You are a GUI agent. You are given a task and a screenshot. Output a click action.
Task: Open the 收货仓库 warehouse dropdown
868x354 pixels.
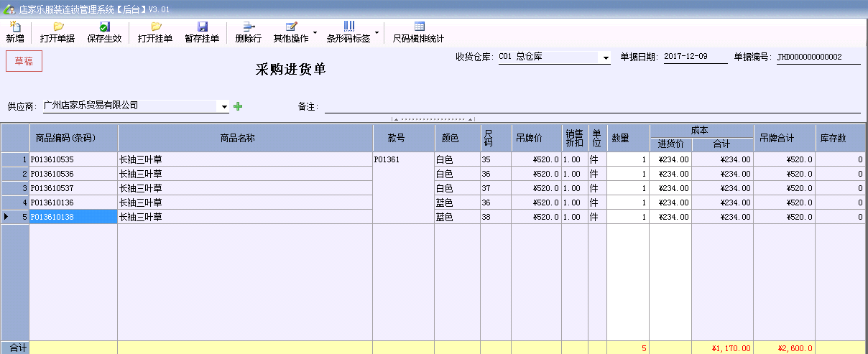point(605,57)
